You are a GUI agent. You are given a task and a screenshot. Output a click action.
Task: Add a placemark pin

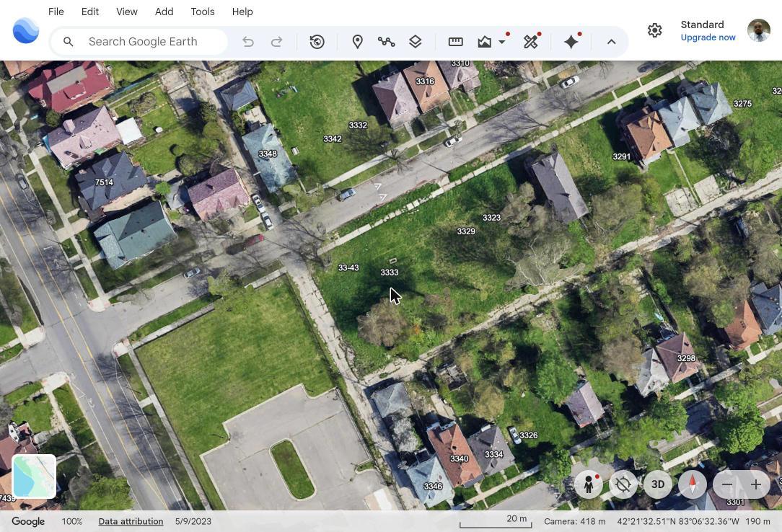pos(357,42)
